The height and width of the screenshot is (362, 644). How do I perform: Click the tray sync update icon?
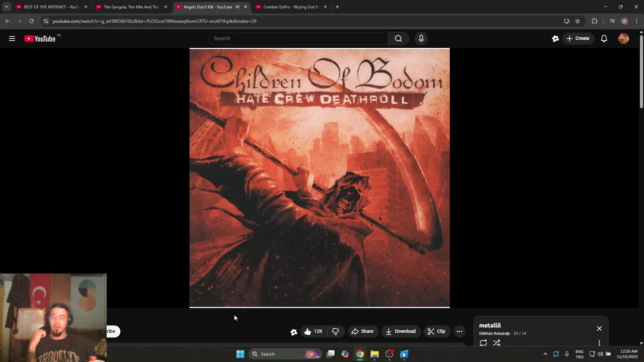click(x=556, y=354)
